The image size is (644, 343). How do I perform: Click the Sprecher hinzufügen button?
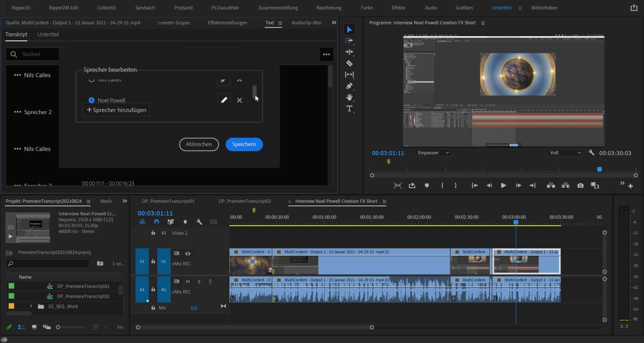116,110
